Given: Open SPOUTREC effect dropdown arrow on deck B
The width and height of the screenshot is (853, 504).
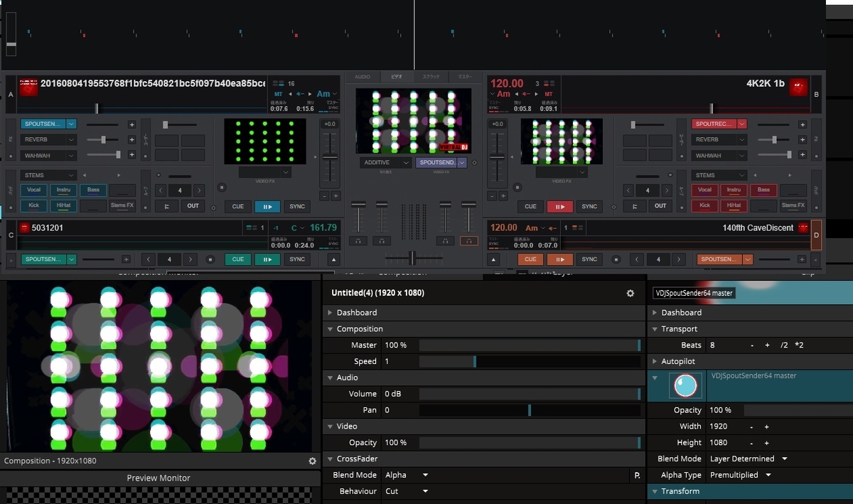Looking at the screenshot, I should [x=742, y=124].
